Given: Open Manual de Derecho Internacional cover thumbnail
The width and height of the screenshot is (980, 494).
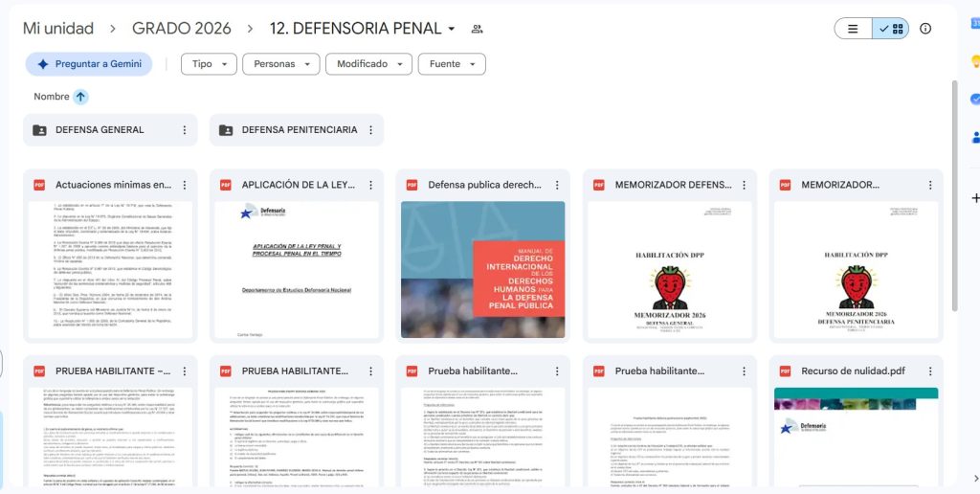Looking at the screenshot, I should click(483, 270).
